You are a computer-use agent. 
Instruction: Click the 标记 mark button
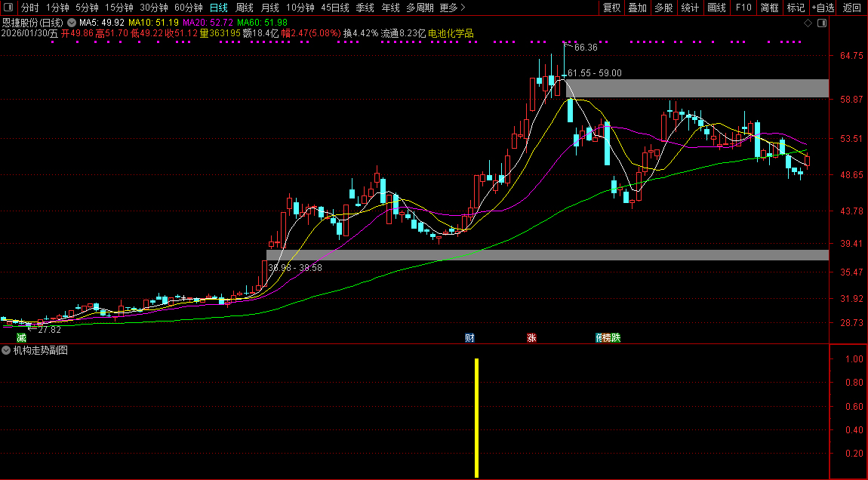796,8
